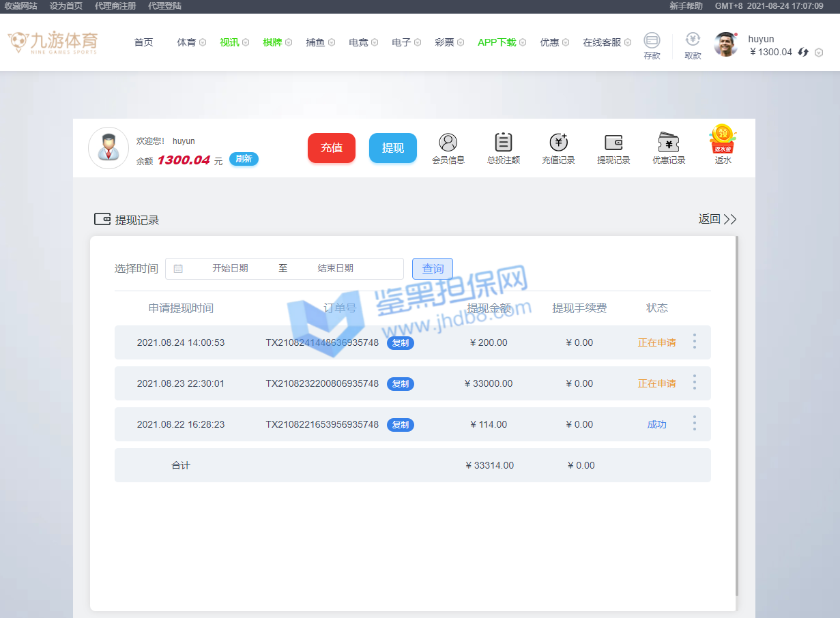Image resolution: width=840 pixels, height=618 pixels.
Task: Click the red 充值 recharge button
Action: point(332,148)
